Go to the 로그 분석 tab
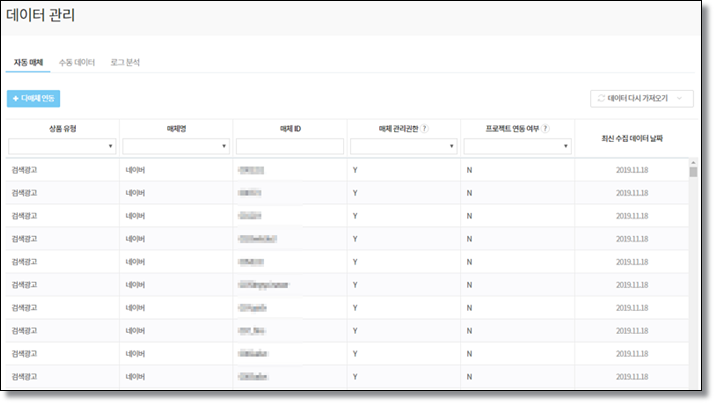Screen dimensions: 714x403 point(125,62)
